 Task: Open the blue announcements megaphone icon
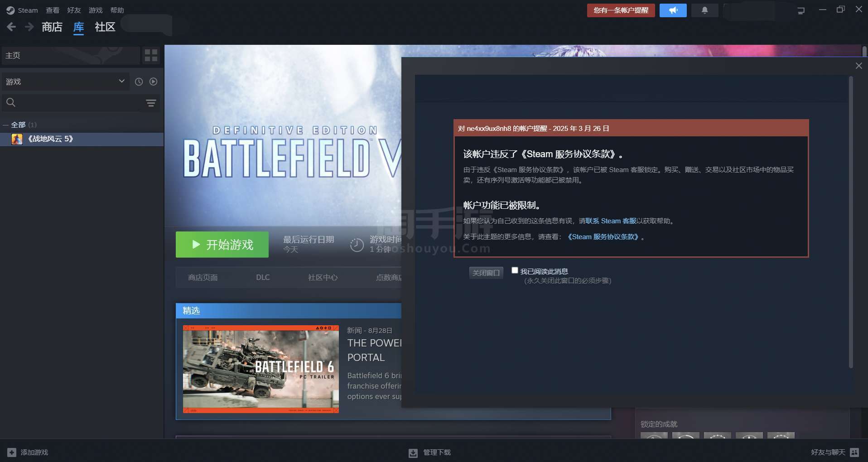(673, 10)
